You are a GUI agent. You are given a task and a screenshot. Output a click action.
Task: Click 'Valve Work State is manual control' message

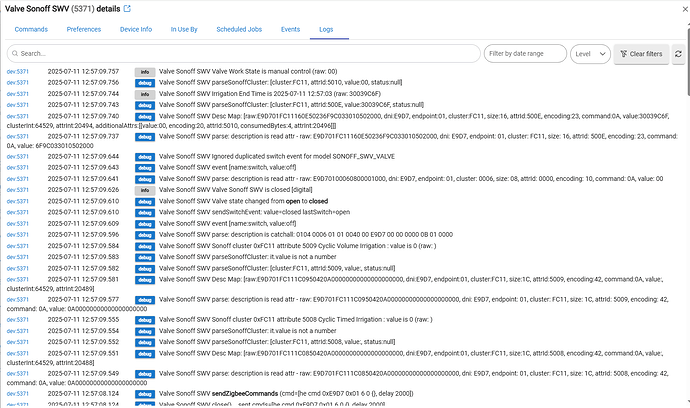[x=248, y=71]
